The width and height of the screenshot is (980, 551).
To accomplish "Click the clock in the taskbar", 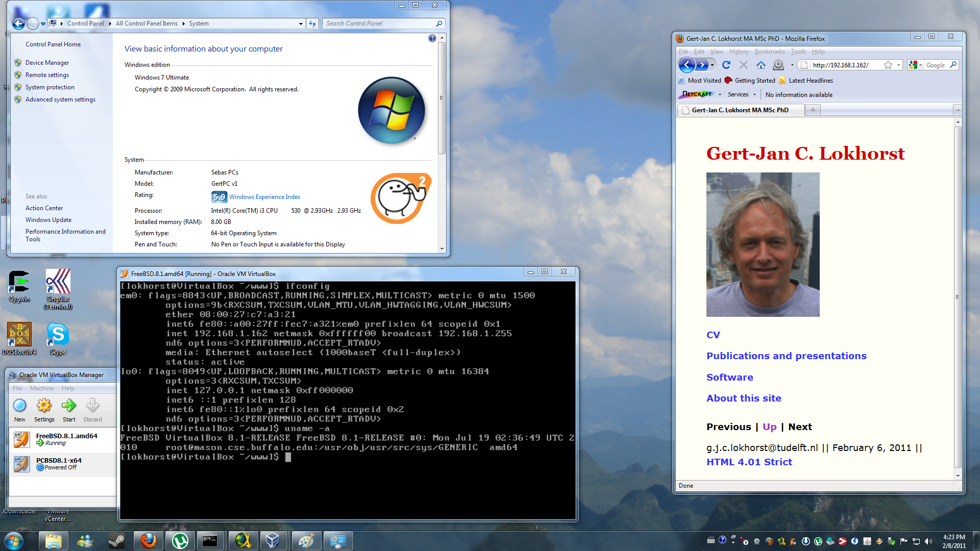I will 954,541.
